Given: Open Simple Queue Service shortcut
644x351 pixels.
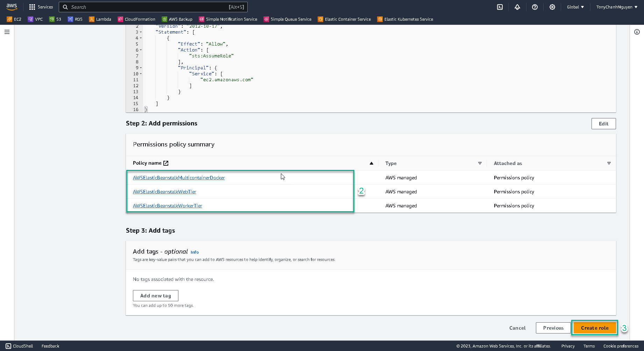Looking at the screenshot, I should pyautogui.click(x=288, y=19).
